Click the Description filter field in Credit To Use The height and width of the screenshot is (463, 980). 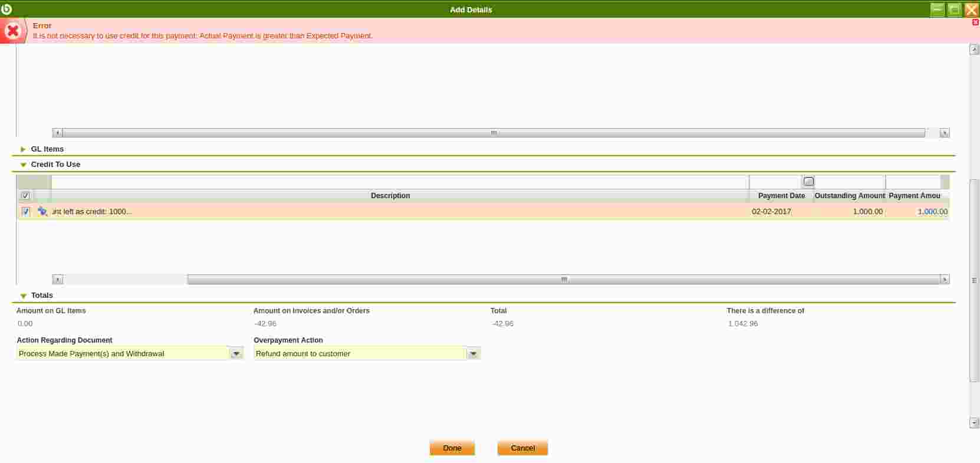coord(400,182)
